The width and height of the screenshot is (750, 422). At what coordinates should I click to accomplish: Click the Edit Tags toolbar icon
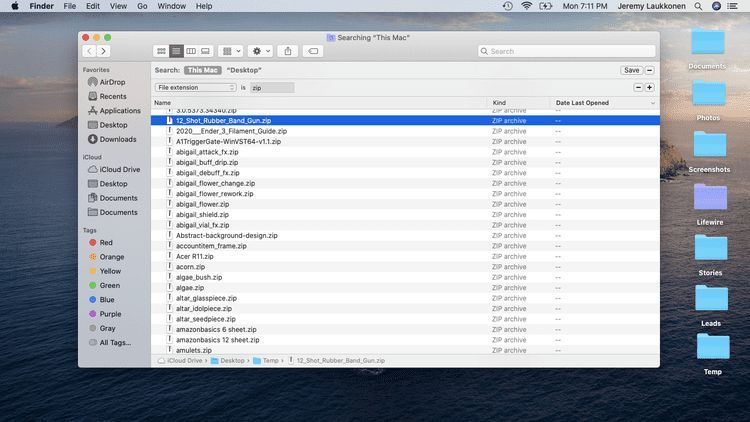(312, 51)
